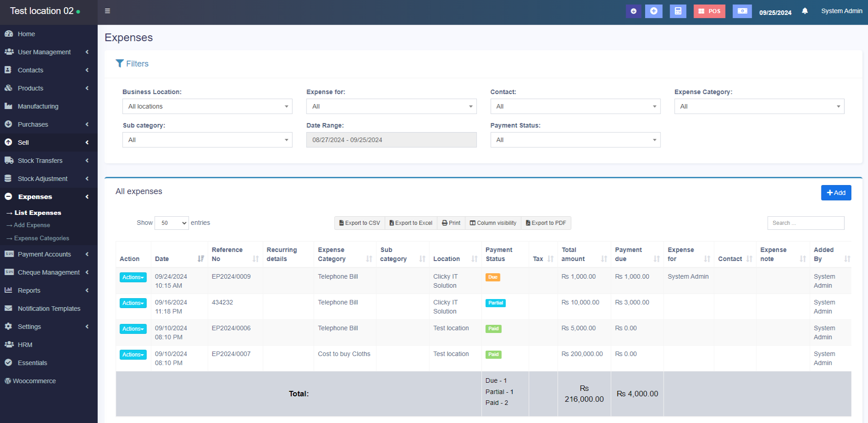
Task: Open the Payment Status filter dropdown
Action: pyautogui.click(x=575, y=140)
